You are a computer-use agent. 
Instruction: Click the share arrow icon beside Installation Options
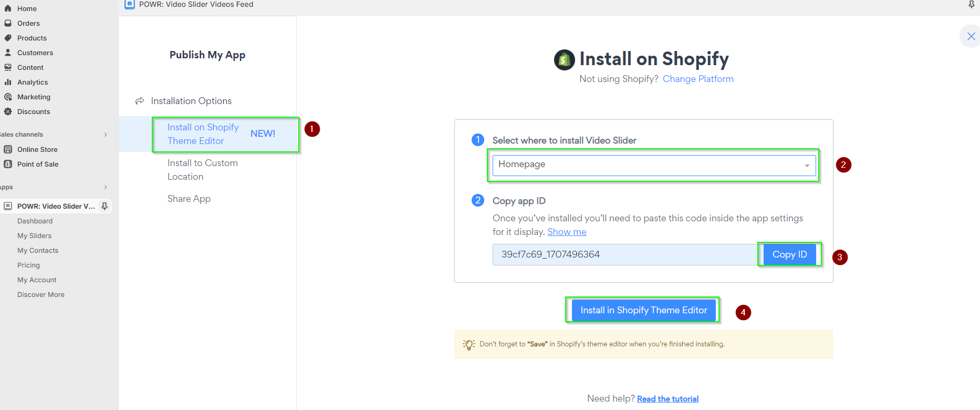coord(140,101)
